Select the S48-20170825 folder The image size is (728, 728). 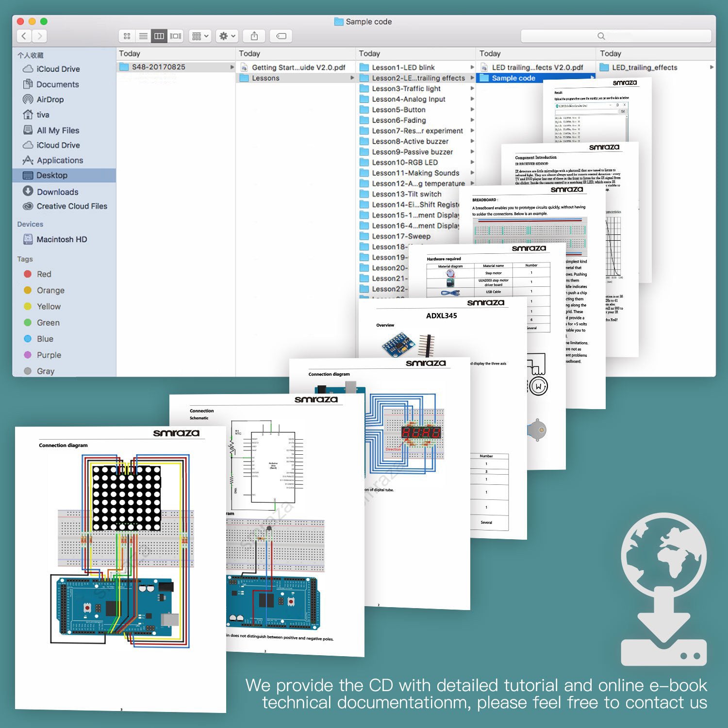176,67
